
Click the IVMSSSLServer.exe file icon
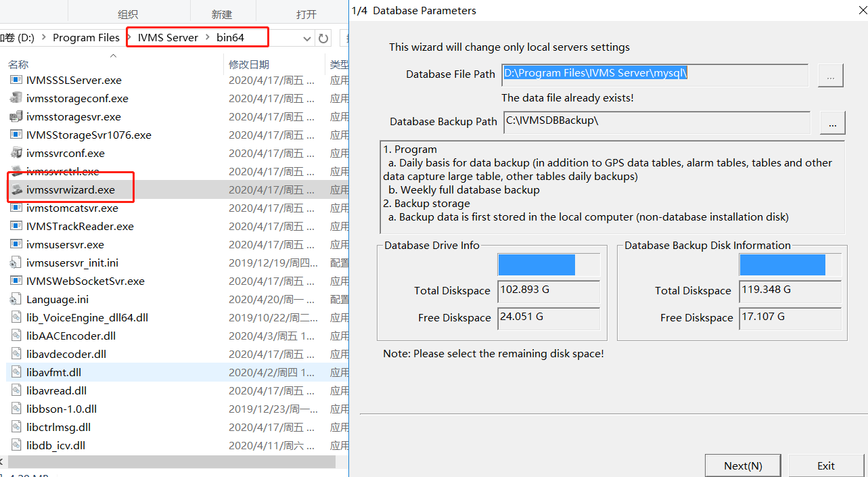[16, 80]
